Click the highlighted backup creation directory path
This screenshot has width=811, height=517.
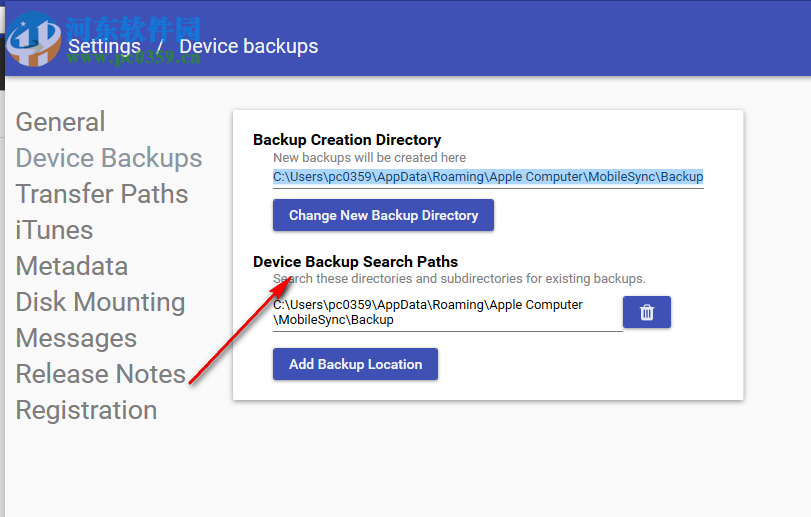point(488,177)
